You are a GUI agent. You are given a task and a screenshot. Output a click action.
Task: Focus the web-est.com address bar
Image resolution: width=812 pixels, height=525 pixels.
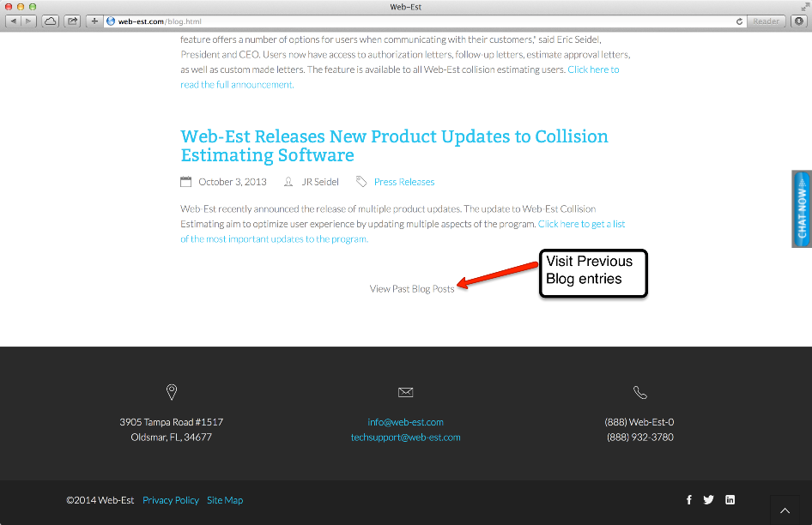(x=425, y=21)
